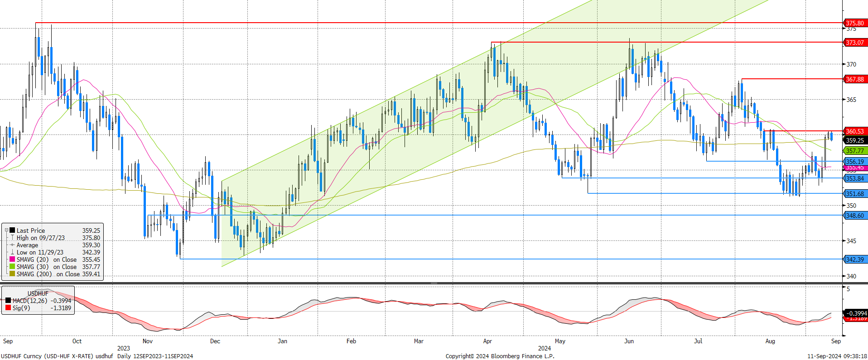Select the 373.07 red resistance price label
868x360 pixels.
tap(855, 43)
